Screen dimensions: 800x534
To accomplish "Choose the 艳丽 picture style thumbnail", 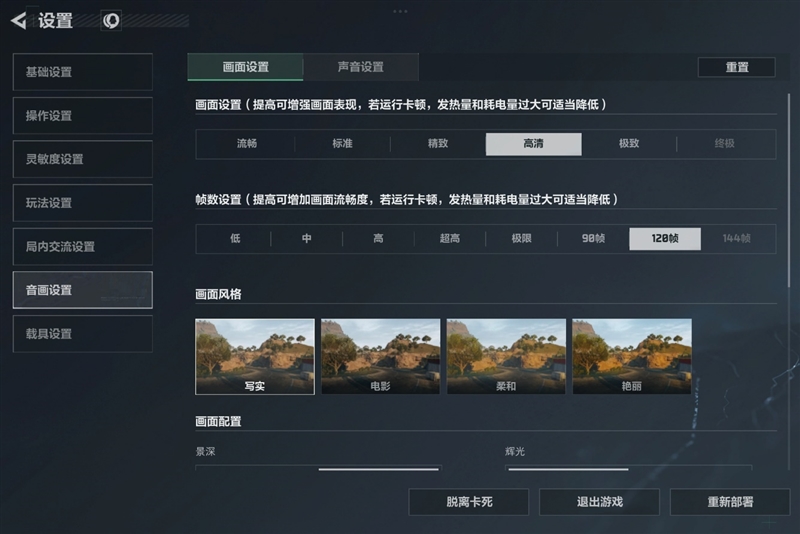I will coord(632,357).
